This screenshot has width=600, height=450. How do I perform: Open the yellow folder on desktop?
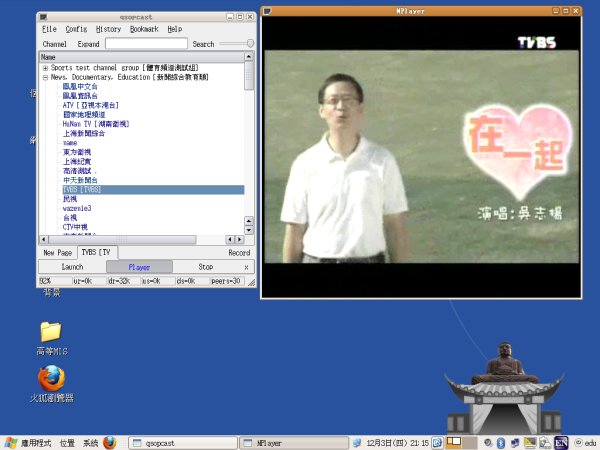51,331
